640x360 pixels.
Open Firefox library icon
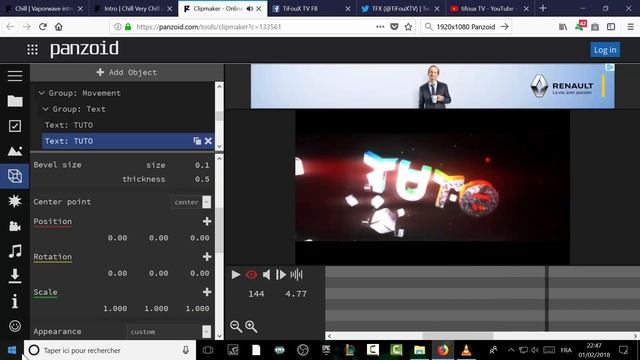563,27
